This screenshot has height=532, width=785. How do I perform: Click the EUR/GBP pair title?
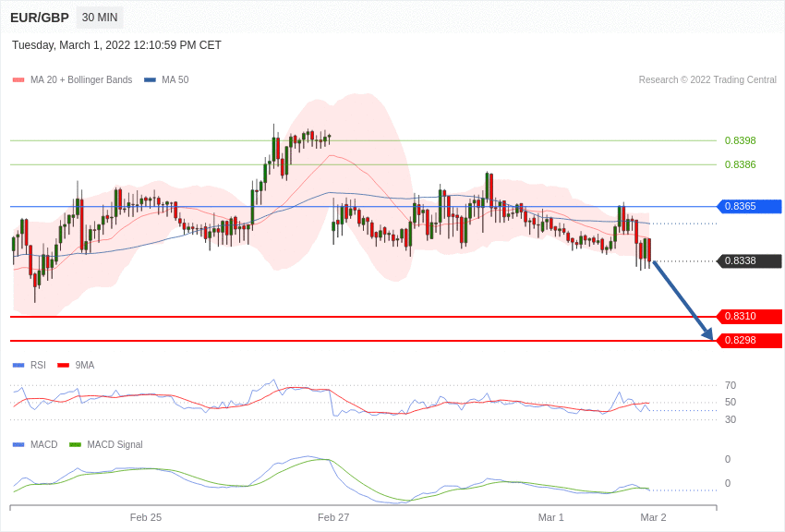point(40,18)
